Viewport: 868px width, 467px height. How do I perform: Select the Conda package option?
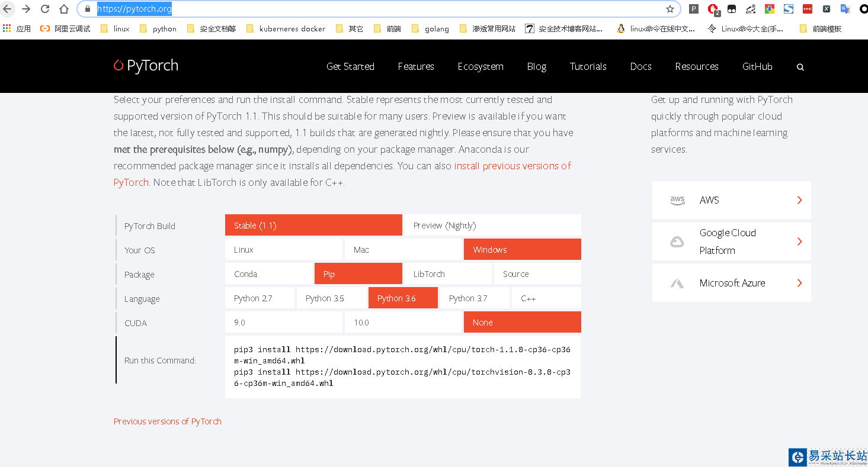click(268, 273)
